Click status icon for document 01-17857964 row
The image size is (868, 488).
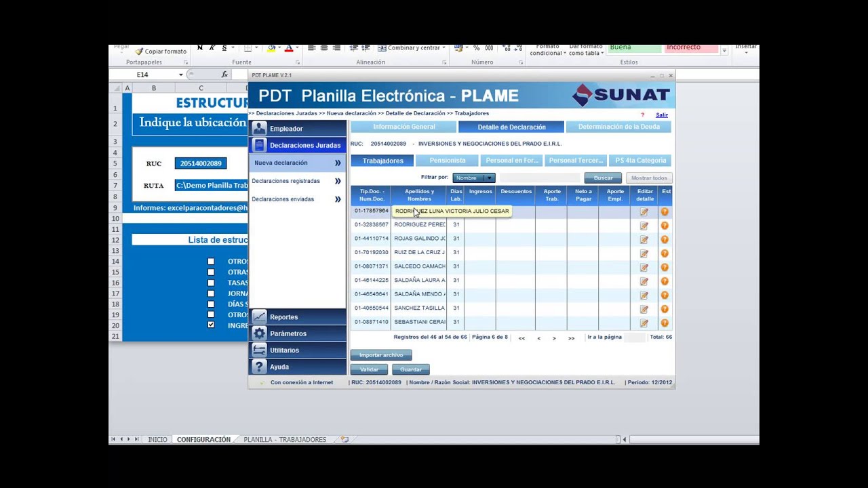pos(665,212)
